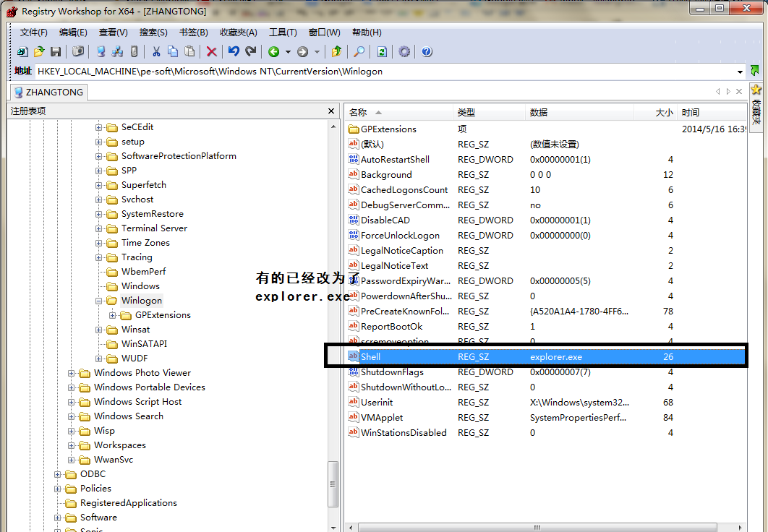This screenshot has height=532, width=768.
Task: Click the new registry file toolbar icon
Action: coord(22,51)
